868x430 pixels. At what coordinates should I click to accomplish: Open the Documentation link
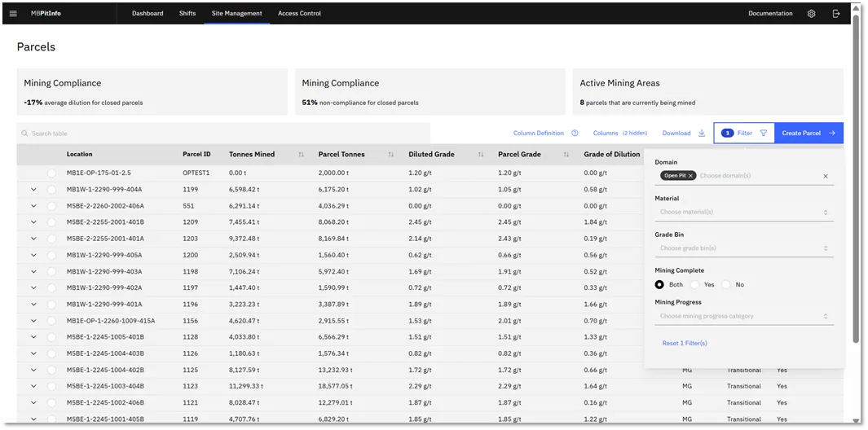click(x=770, y=13)
